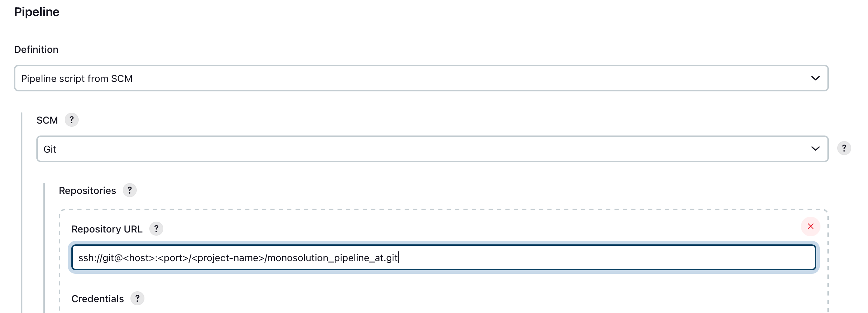Delete the repository with red X
868x313 pixels.
tap(810, 227)
